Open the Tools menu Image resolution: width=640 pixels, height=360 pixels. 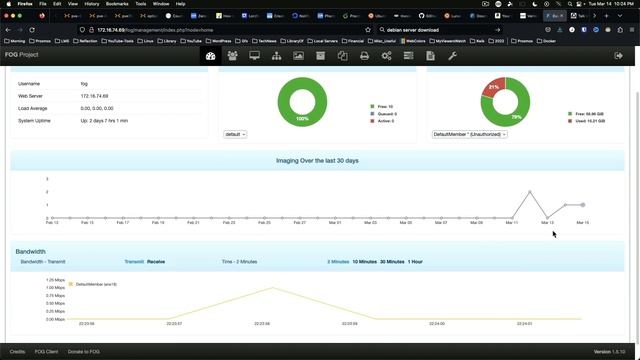pyautogui.click(x=141, y=4)
